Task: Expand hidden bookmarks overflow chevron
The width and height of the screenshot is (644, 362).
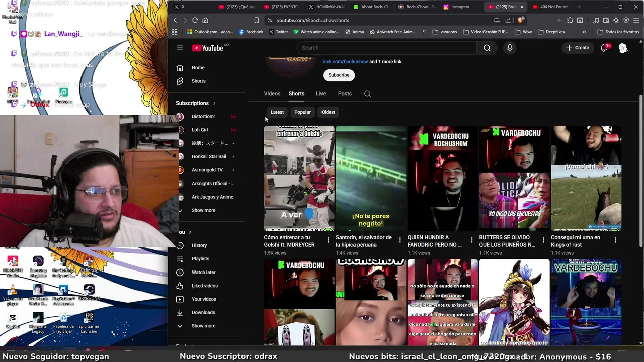Action: (x=584, y=32)
